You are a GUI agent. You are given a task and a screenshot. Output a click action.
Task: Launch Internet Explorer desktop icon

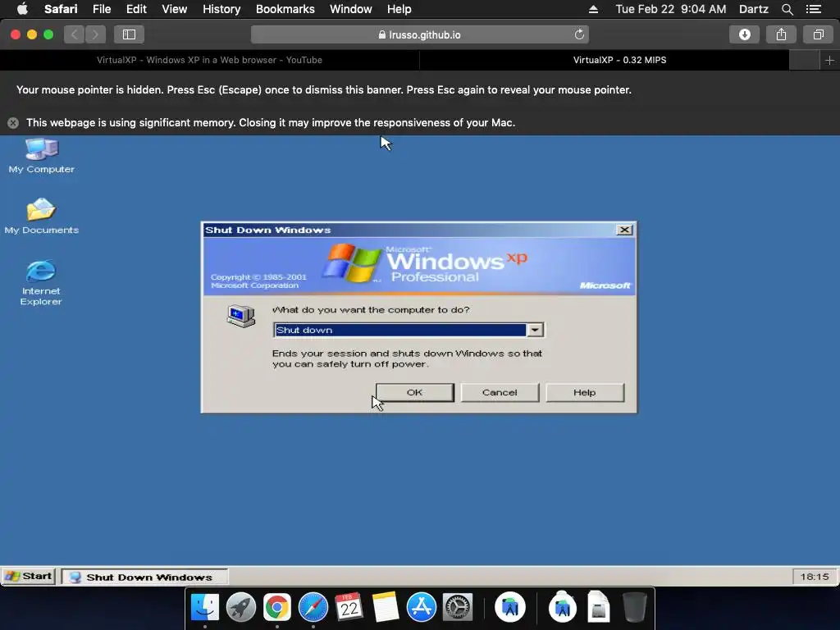click(x=41, y=282)
